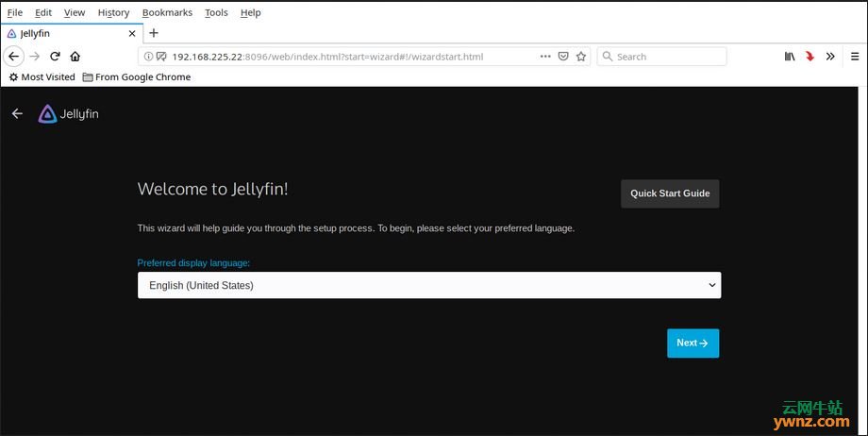Image resolution: width=868 pixels, height=436 pixels.
Task: Bookmark this page with the star icon
Action: click(580, 57)
